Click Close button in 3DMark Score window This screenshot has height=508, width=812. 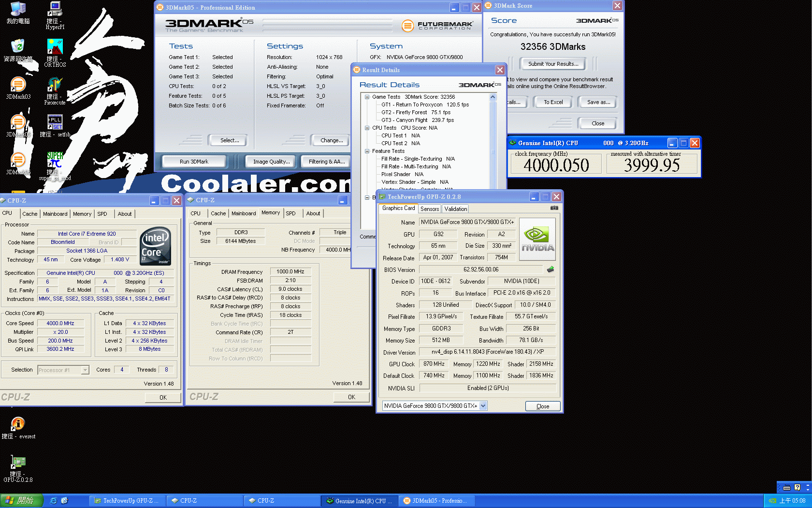[x=598, y=123]
